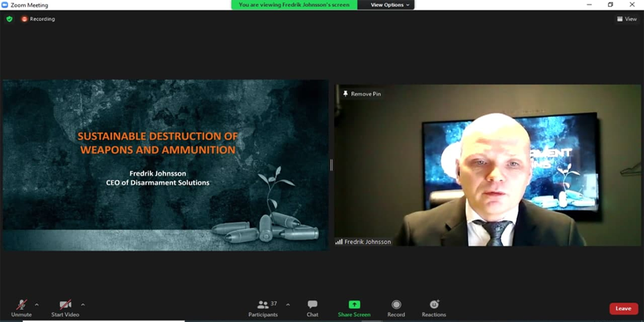Leave the meeting
Screen dimensions: 644x322
tap(623, 308)
